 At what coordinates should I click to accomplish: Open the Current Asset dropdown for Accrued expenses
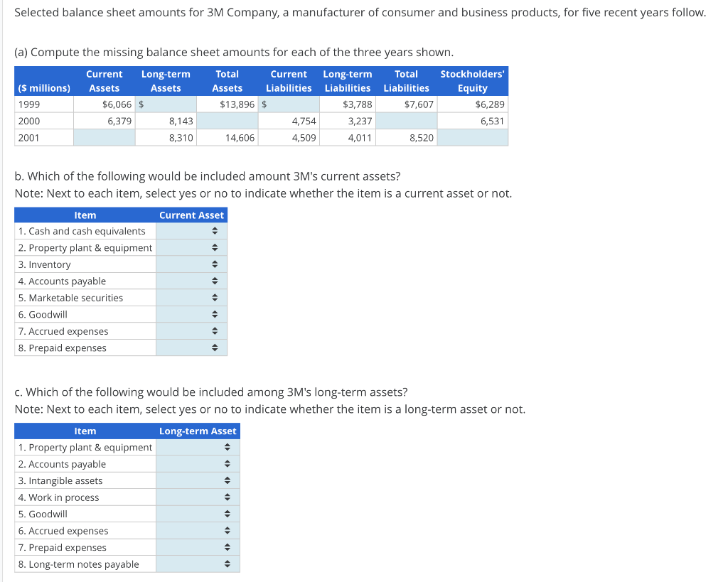[x=217, y=330]
